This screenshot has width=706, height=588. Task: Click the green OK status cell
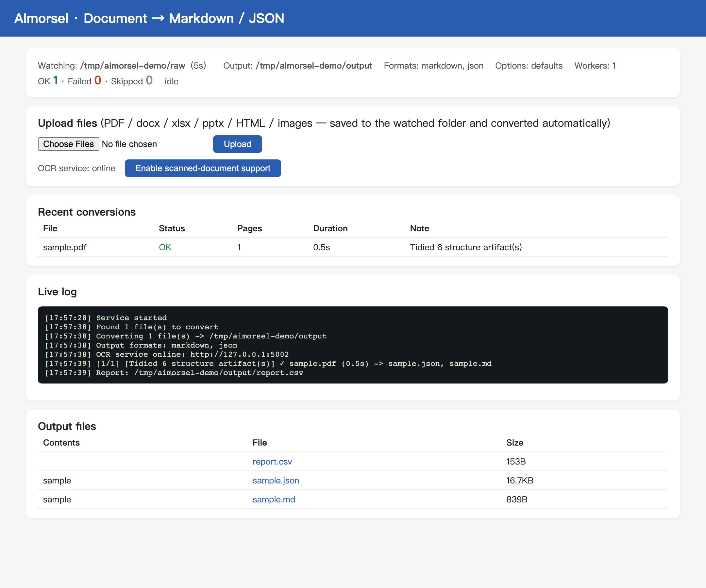[165, 247]
